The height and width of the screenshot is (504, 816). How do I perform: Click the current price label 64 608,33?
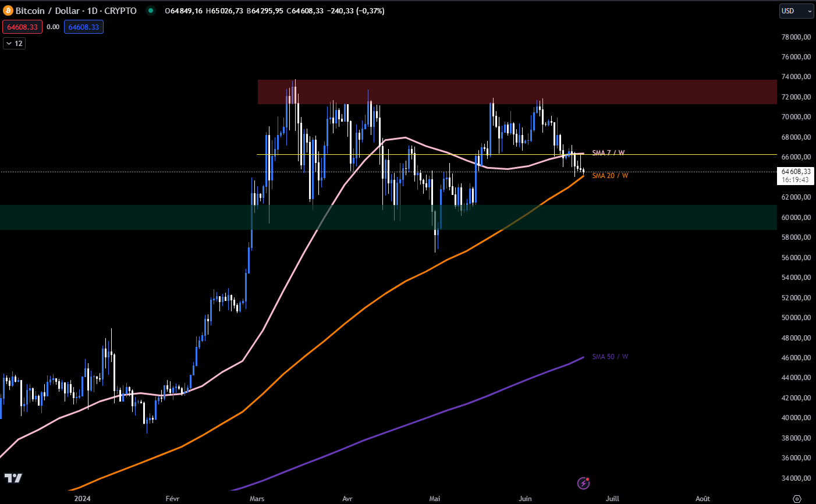(796, 172)
